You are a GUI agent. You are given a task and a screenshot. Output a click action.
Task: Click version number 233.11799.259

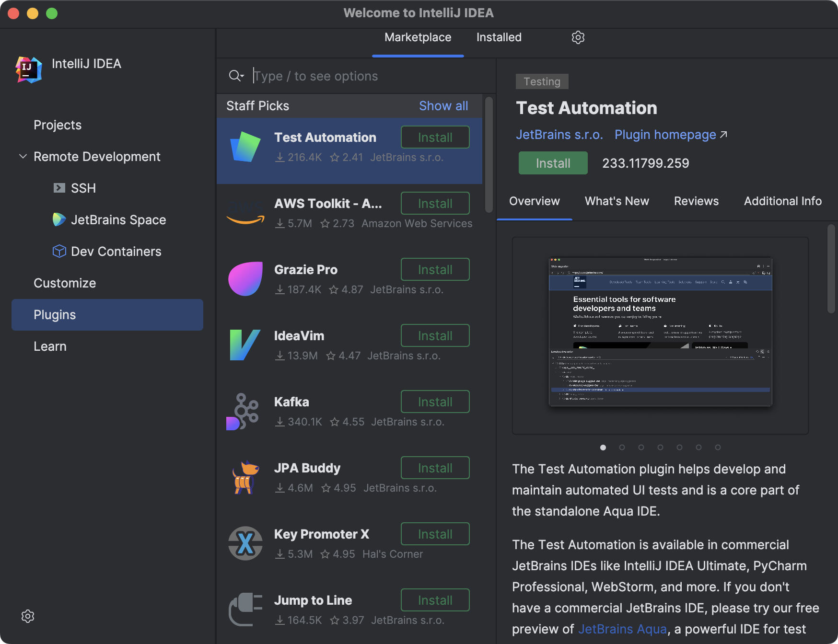(x=646, y=163)
